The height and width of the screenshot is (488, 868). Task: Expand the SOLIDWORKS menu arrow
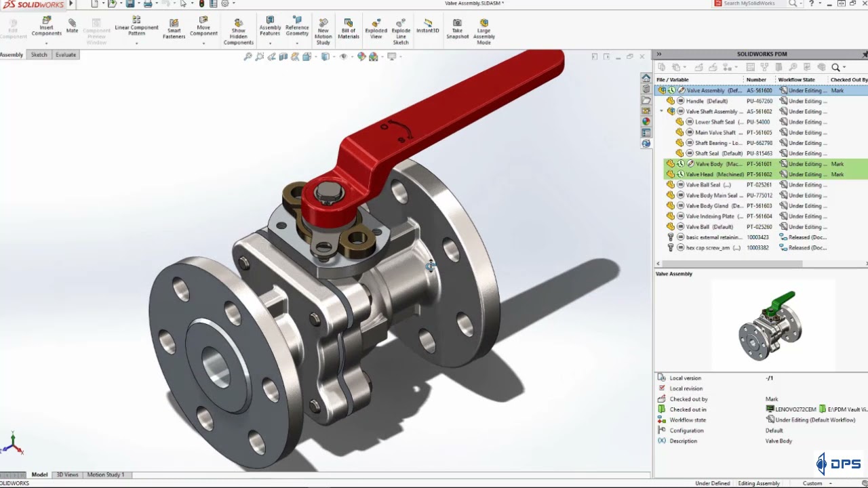tap(71, 4)
